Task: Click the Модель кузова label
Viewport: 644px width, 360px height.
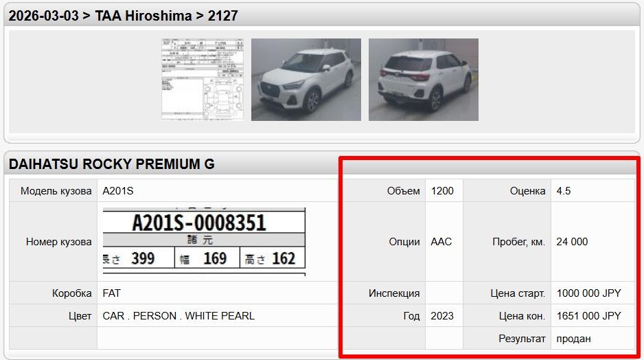Action: point(56,191)
